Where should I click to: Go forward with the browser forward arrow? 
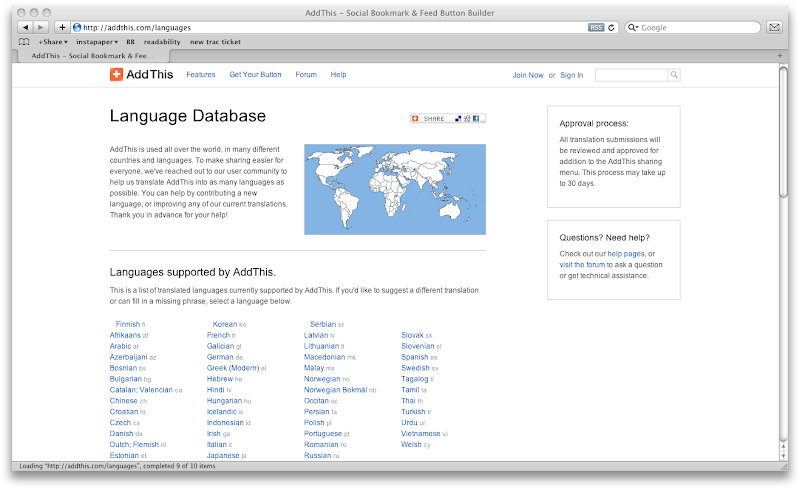pos(41,27)
